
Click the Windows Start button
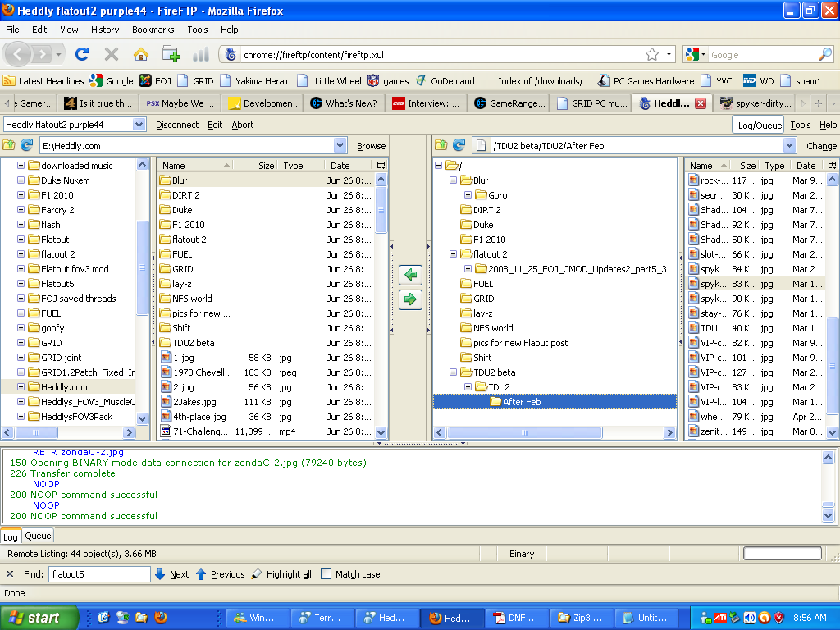(x=39, y=618)
